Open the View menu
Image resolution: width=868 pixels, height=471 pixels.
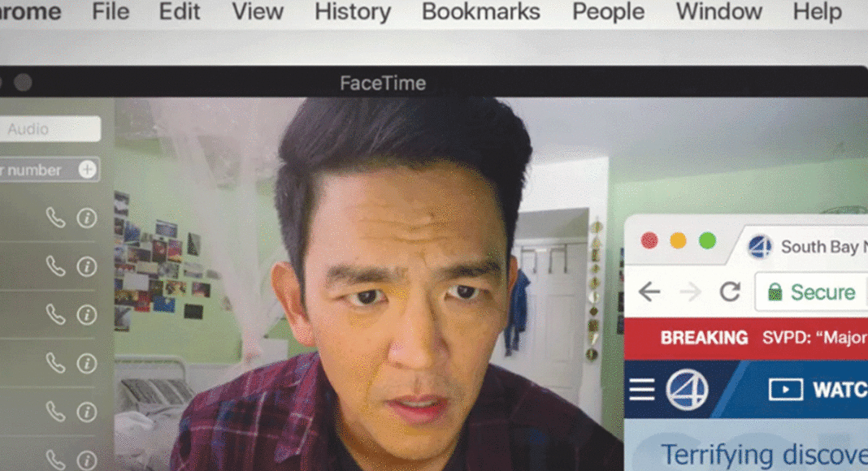pos(258,11)
